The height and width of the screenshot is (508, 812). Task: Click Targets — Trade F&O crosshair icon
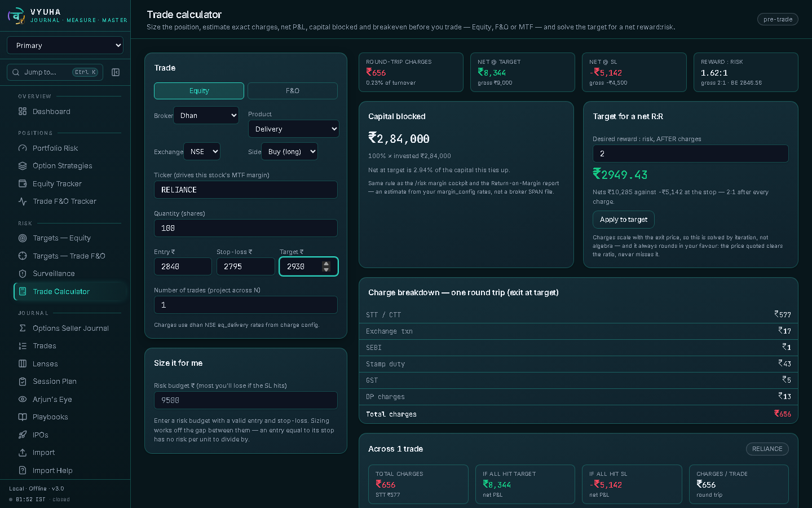point(23,256)
